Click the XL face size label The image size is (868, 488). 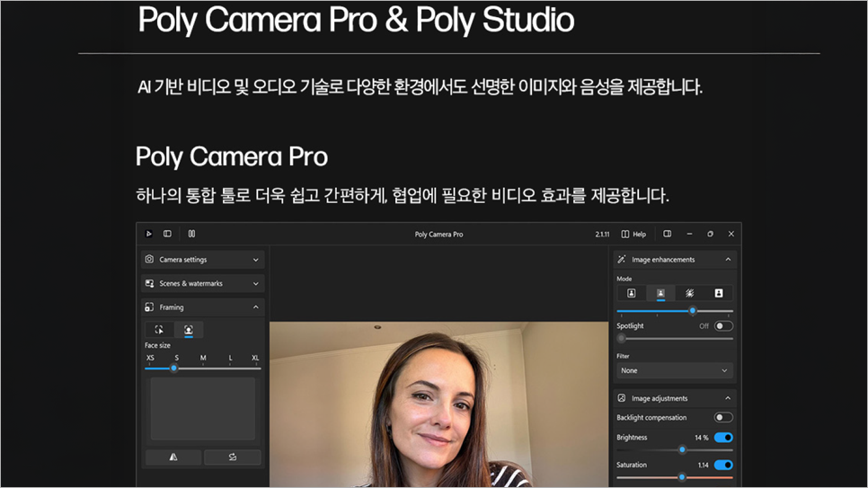point(255,358)
